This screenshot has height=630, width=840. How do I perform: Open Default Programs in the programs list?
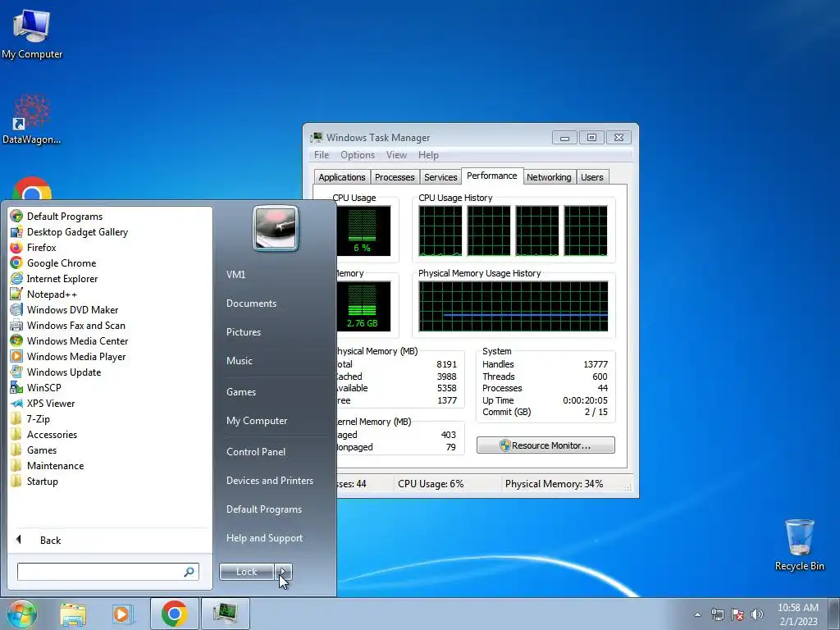coord(64,217)
